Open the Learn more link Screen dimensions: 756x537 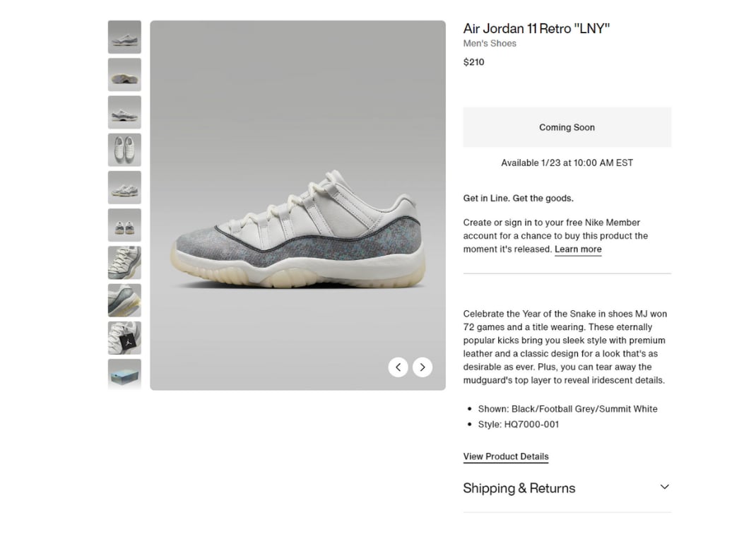(578, 249)
